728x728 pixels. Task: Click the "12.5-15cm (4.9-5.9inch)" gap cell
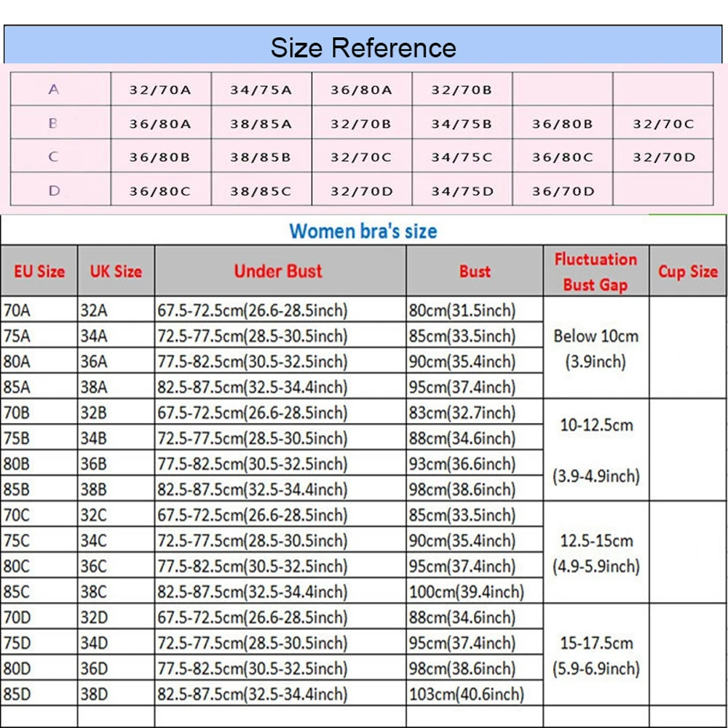click(x=596, y=553)
